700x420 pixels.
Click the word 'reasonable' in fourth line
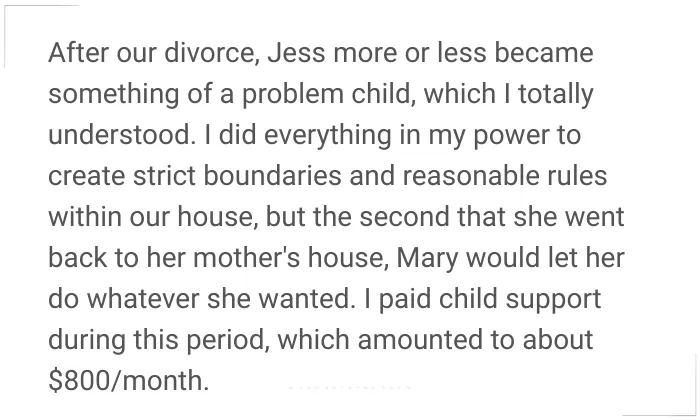pyautogui.click(x=471, y=175)
